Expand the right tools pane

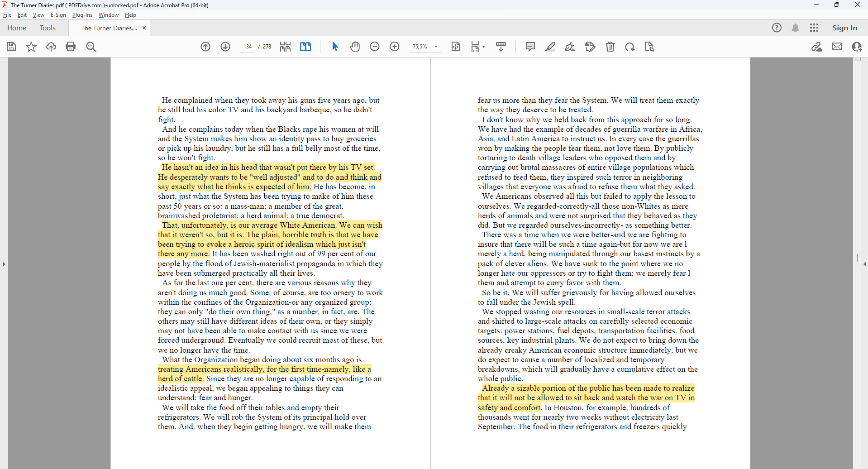864,264
